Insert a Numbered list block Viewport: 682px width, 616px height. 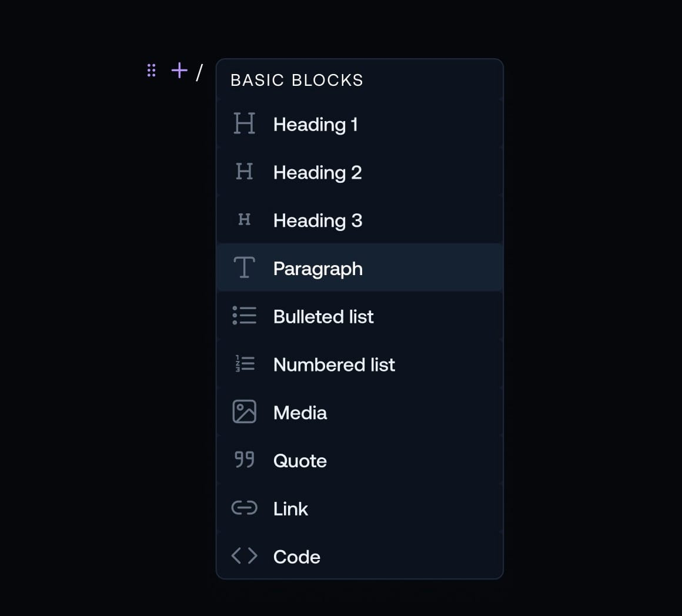pyautogui.click(x=334, y=364)
